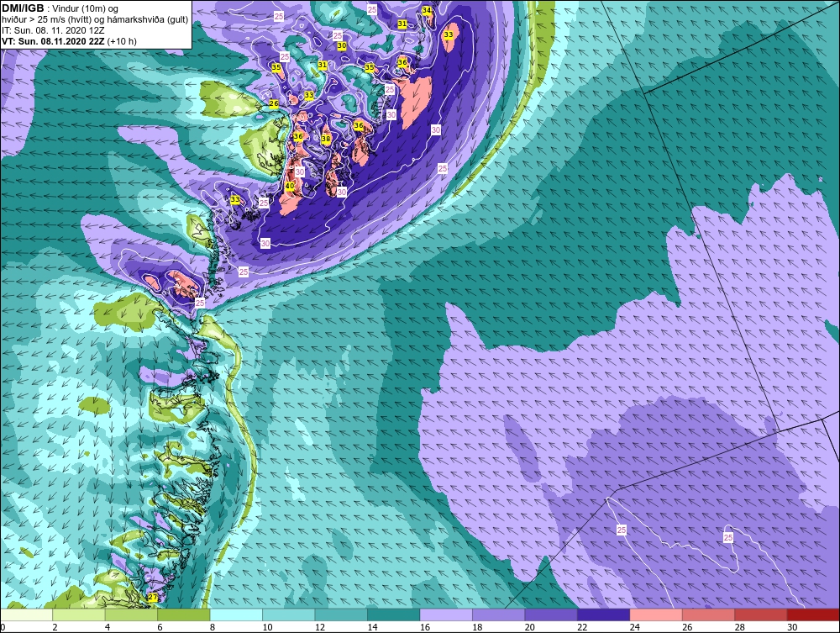This screenshot has height=633, width=840.
Task: Click the yellow gust label '27'
Action: (153, 598)
